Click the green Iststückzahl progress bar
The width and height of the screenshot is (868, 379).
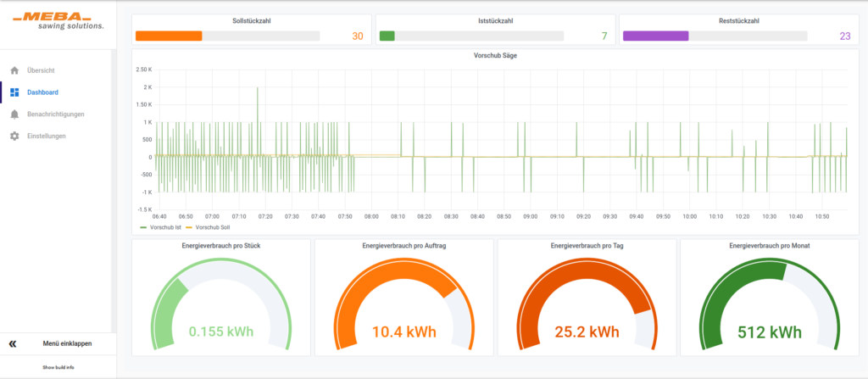471,36
